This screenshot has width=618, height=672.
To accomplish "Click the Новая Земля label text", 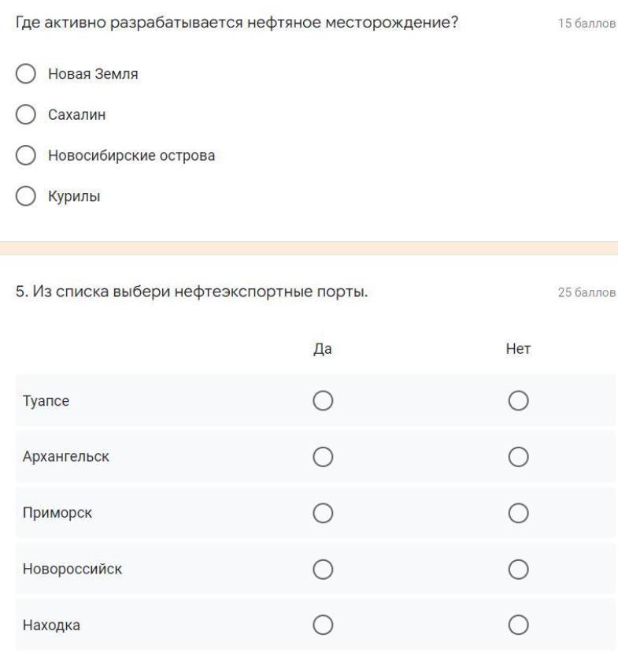I will coord(92,74).
